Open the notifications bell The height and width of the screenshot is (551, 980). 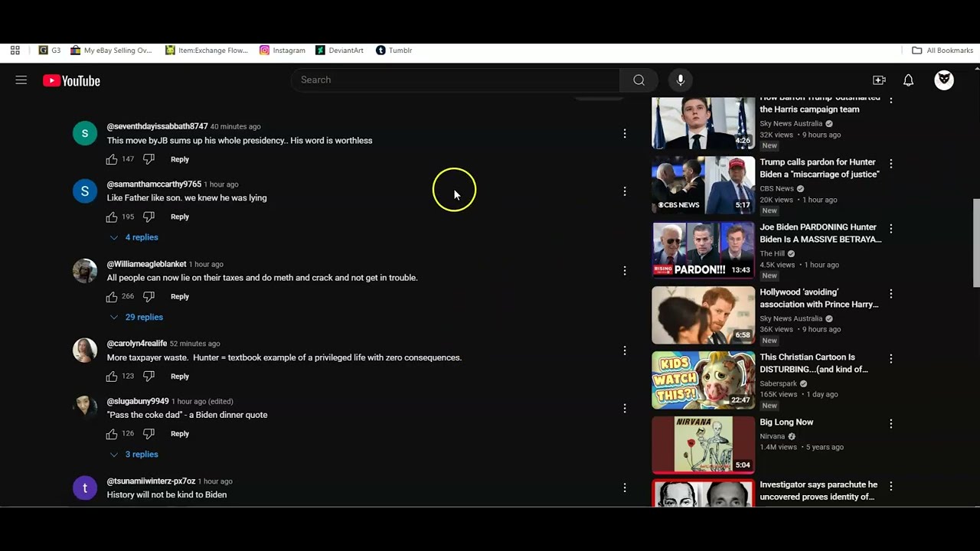coord(908,80)
